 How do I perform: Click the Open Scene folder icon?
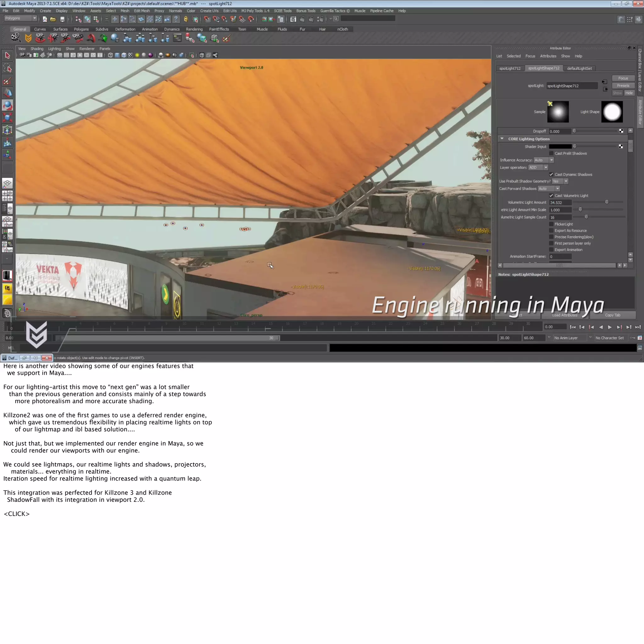click(53, 19)
